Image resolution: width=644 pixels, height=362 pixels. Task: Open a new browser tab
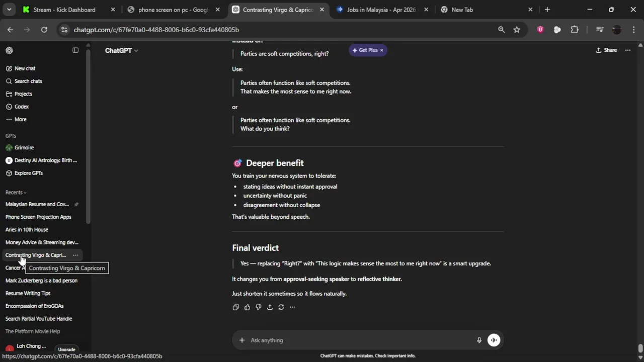[x=547, y=10]
